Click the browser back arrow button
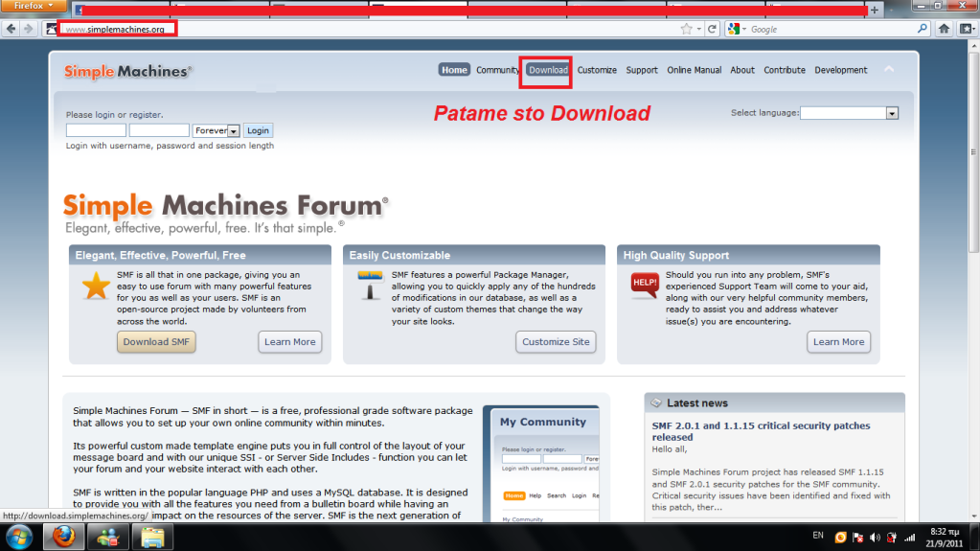980x551 pixels. tap(12, 29)
